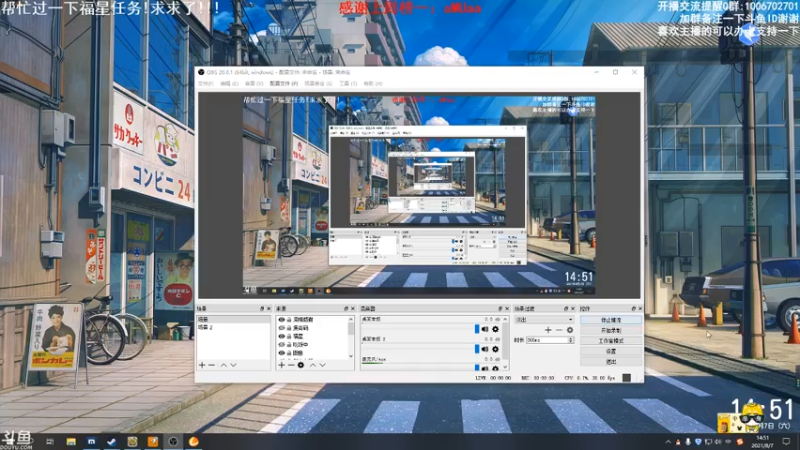Open Task View on the taskbar
Viewport: 800px width, 450px height.
(x=50, y=441)
